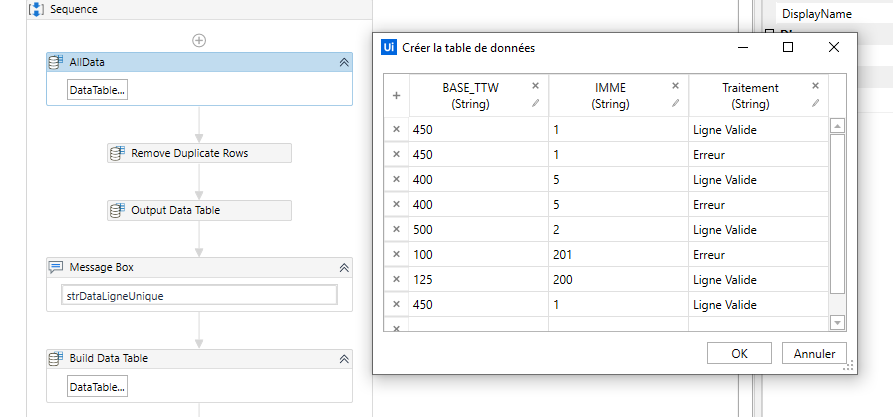This screenshot has height=417, width=893.
Task: Open the DataTable... editor in AllData
Action: tap(97, 90)
